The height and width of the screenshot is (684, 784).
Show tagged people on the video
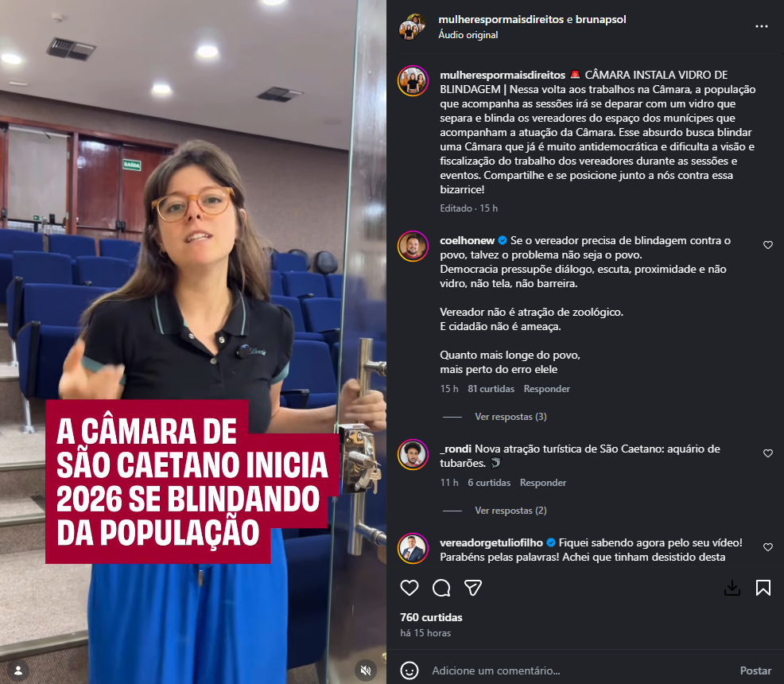point(18,670)
